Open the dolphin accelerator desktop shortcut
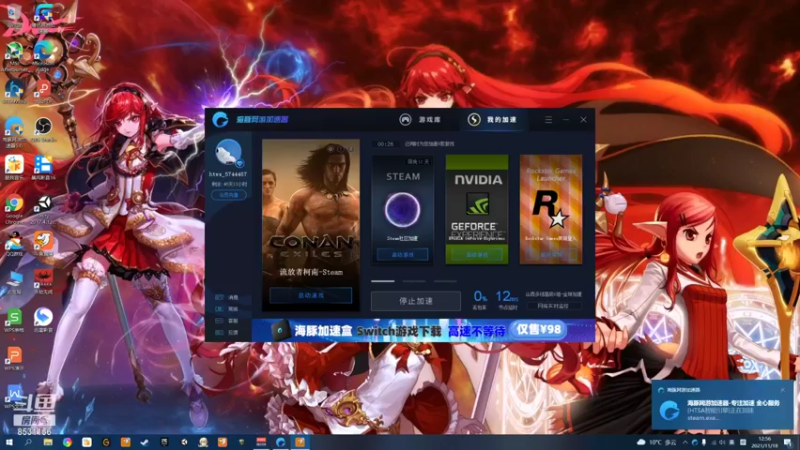 (x=14, y=131)
